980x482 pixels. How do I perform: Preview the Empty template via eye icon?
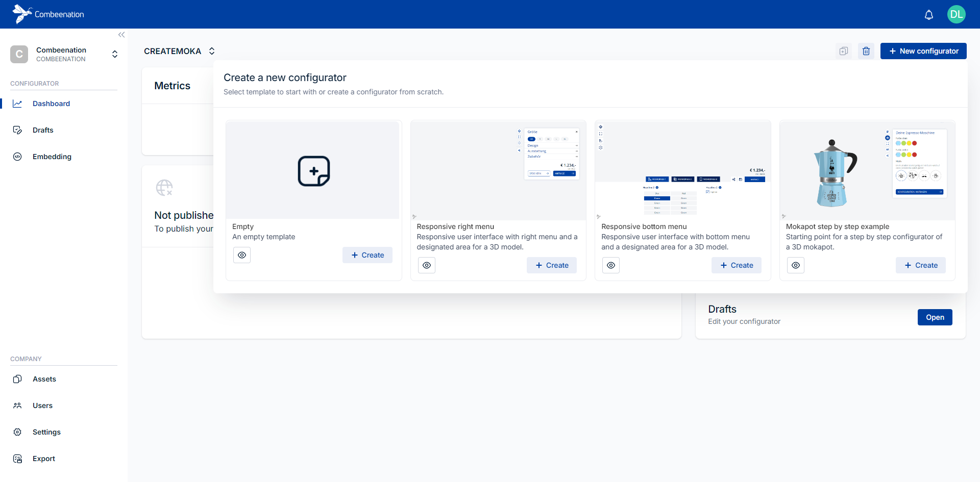coord(242,255)
